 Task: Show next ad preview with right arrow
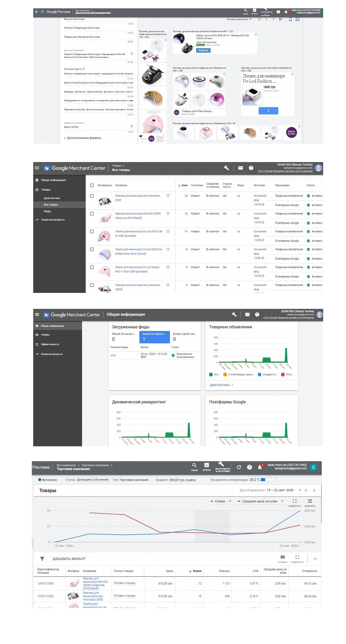point(273,19)
